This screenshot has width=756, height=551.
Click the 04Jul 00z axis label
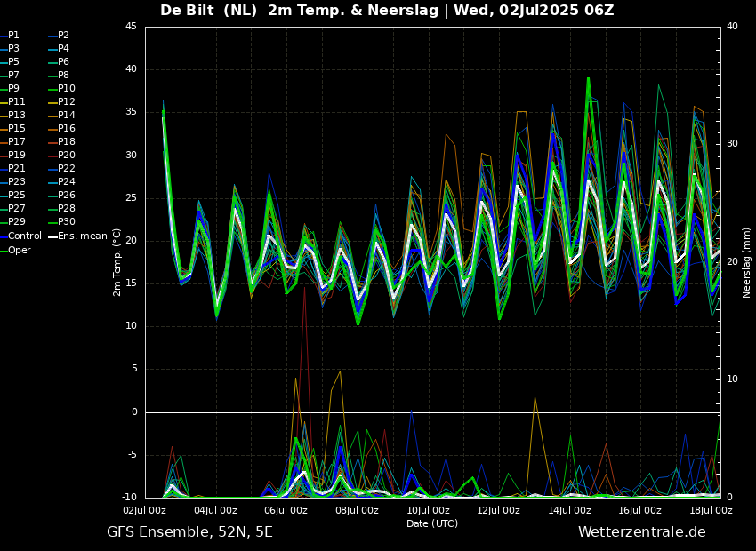click(x=215, y=510)
